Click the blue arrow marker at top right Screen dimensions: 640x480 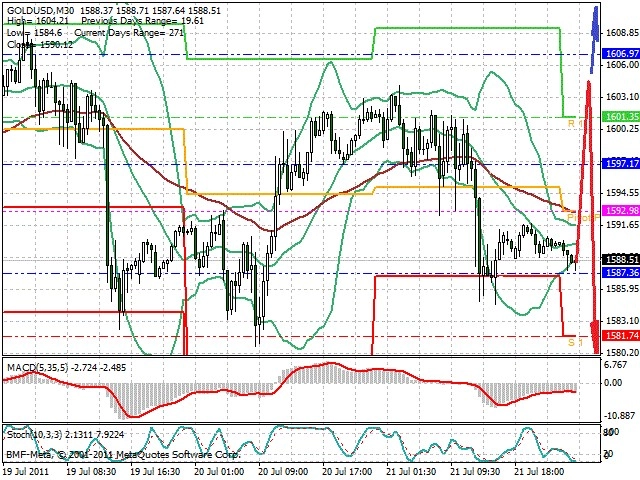coord(595,39)
